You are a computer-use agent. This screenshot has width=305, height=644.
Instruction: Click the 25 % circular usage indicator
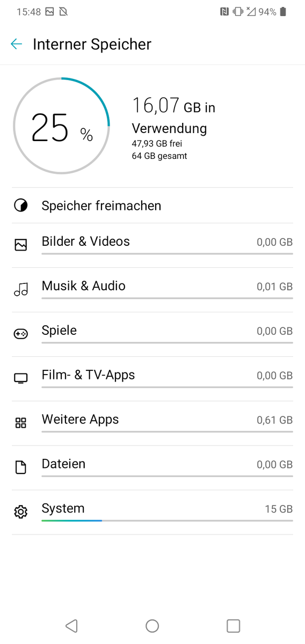click(x=61, y=126)
